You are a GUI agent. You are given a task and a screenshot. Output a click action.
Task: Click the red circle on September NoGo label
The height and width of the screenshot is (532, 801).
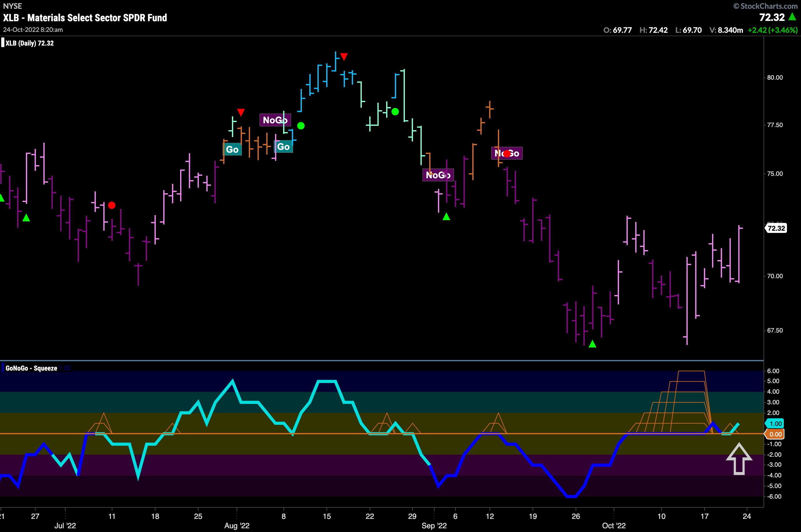(507, 154)
